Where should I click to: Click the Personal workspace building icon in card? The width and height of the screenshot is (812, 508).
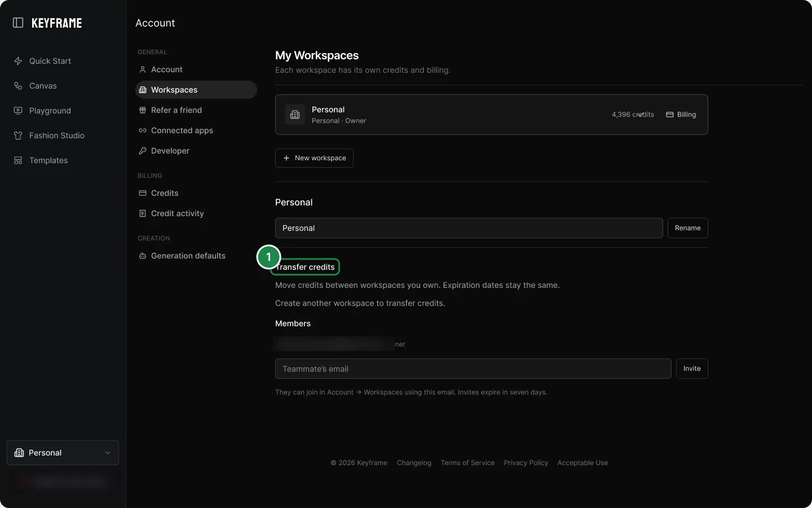point(295,115)
